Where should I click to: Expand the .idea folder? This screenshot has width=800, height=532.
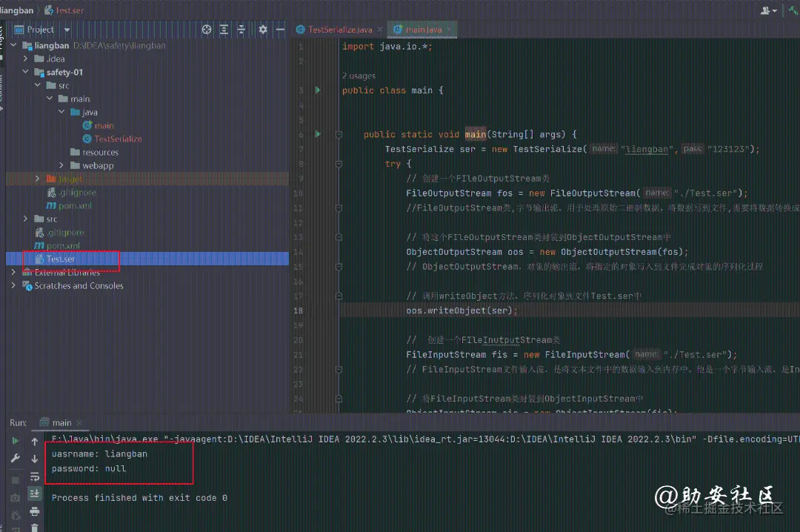[25, 59]
